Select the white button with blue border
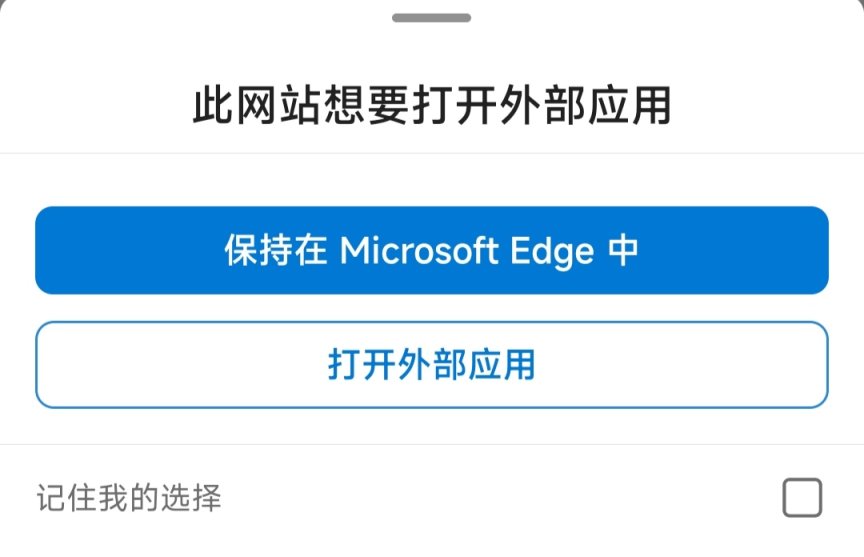 [431, 364]
